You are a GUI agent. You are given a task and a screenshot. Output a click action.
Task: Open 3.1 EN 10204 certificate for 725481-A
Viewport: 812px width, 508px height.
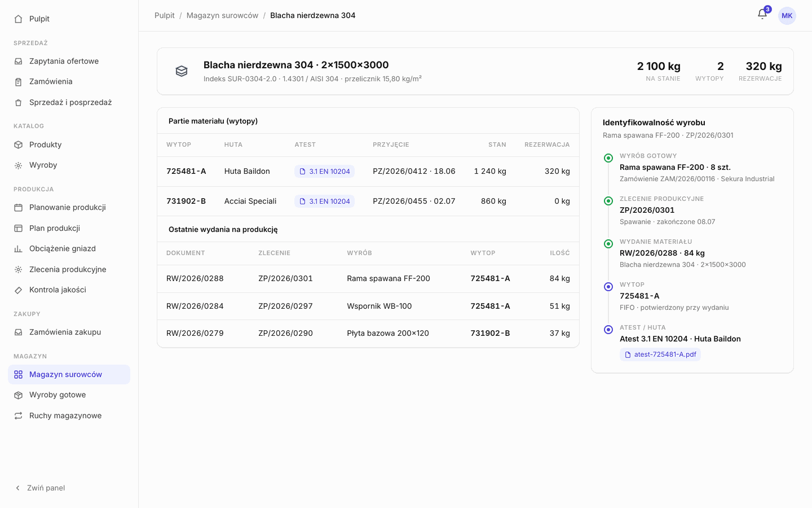(324, 172)
